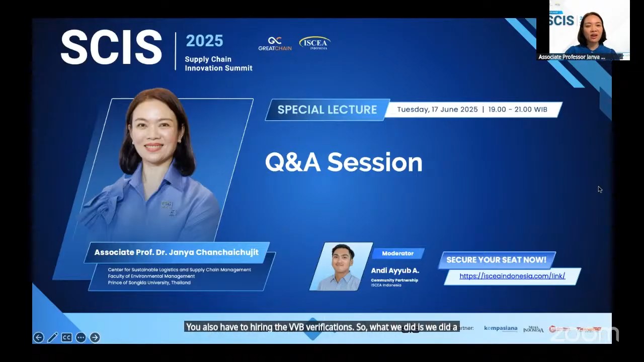Screen dimensions: 644x362
Task: Select the Q&A Session heading
Action: point(344,162)
